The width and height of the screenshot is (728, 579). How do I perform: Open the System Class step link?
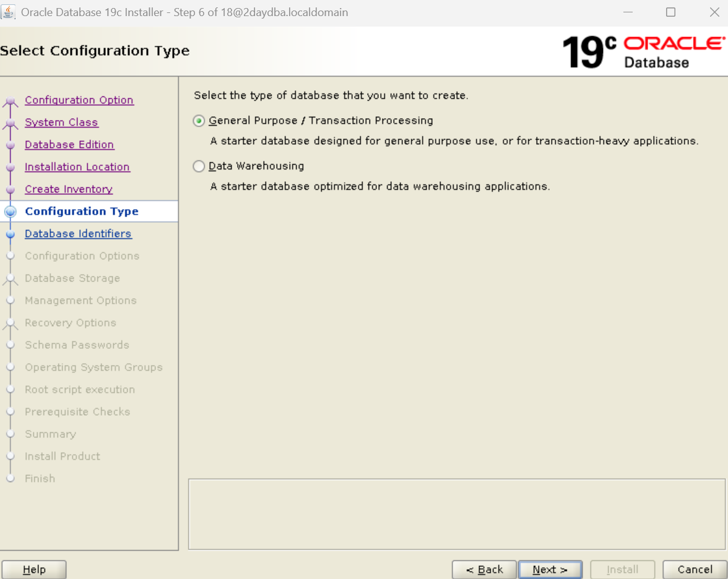(x=61, y=122)
